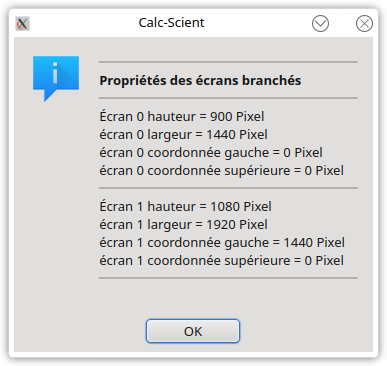Image resolution: width=387 pixels, height=366 pixels.
Task: Click the white 'i' inside the info icon
Action: 55,73
